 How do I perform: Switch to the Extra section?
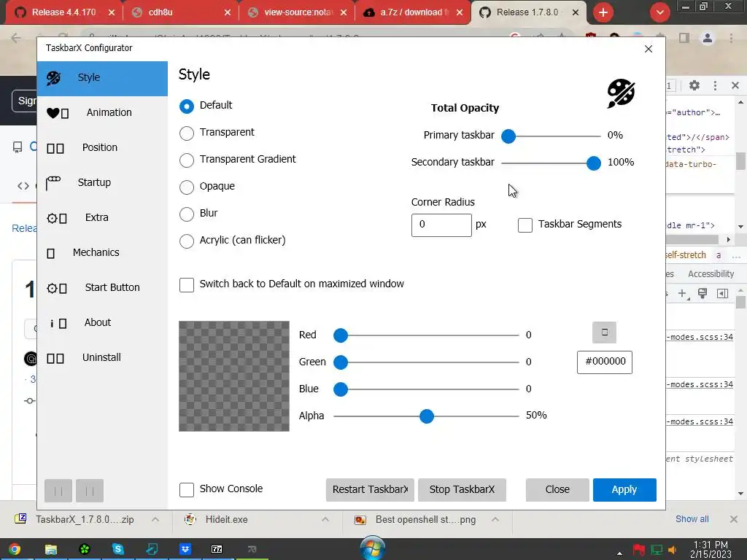click(x=102, y=217)
